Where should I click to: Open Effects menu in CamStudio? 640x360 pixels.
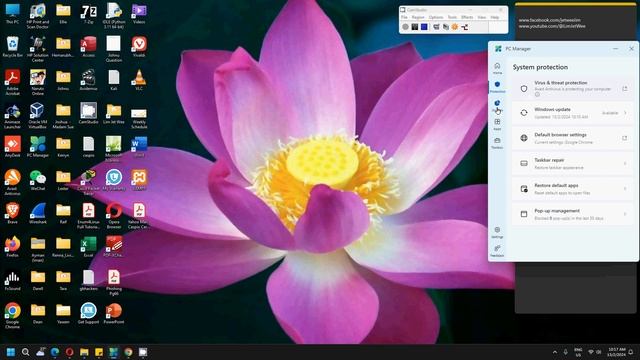tap(467, 18)
